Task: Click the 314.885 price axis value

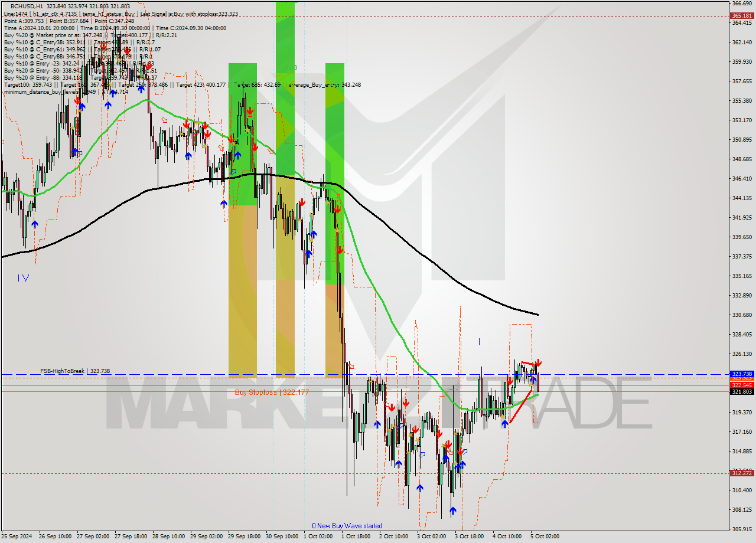Action: (x=741, y=452)
